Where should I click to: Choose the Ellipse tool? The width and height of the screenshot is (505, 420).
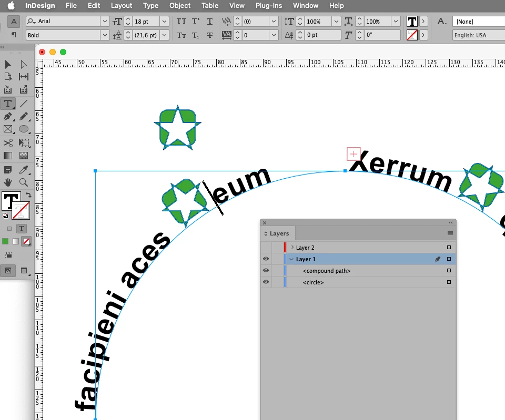[x=24, y=129]
